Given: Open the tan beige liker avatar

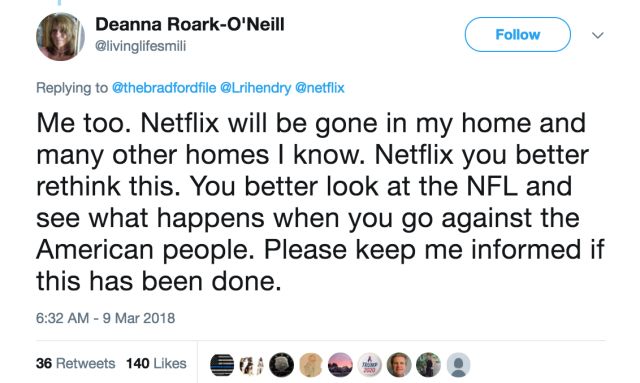Looking at the screenshot, I should (311, 365).
